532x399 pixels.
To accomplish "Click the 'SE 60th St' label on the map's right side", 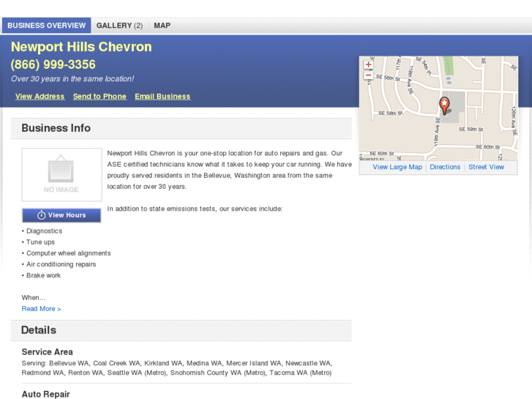I will (x=487, y=146).
